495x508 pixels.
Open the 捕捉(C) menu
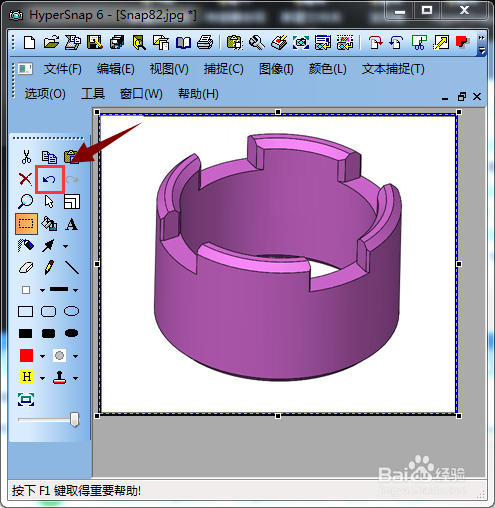[x=223, y=69]
